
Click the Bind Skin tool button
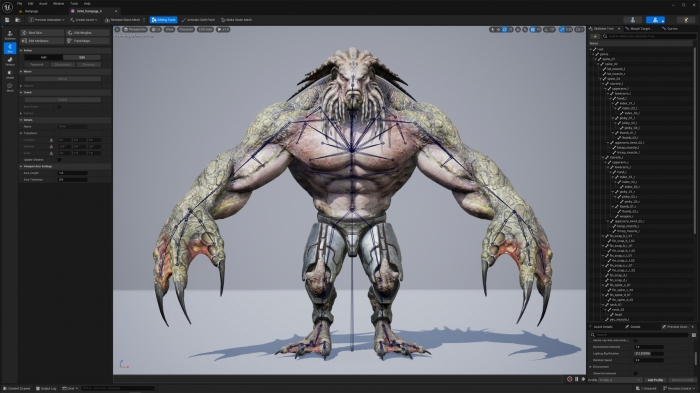(x=42, y=33)
